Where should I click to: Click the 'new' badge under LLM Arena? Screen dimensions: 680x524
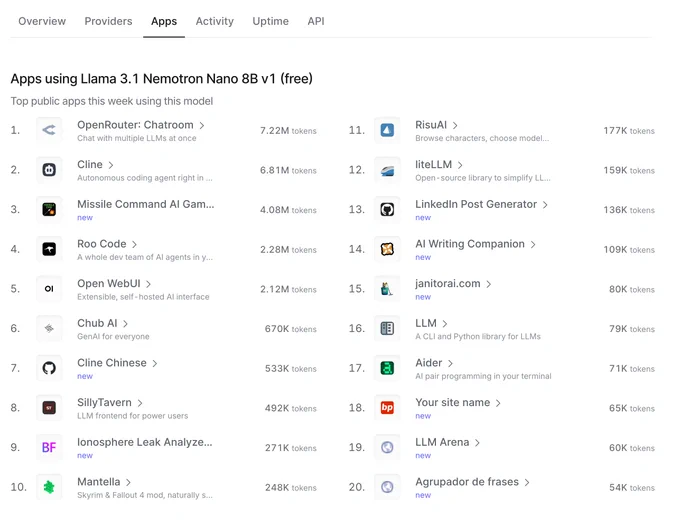(x=423, y=455)
